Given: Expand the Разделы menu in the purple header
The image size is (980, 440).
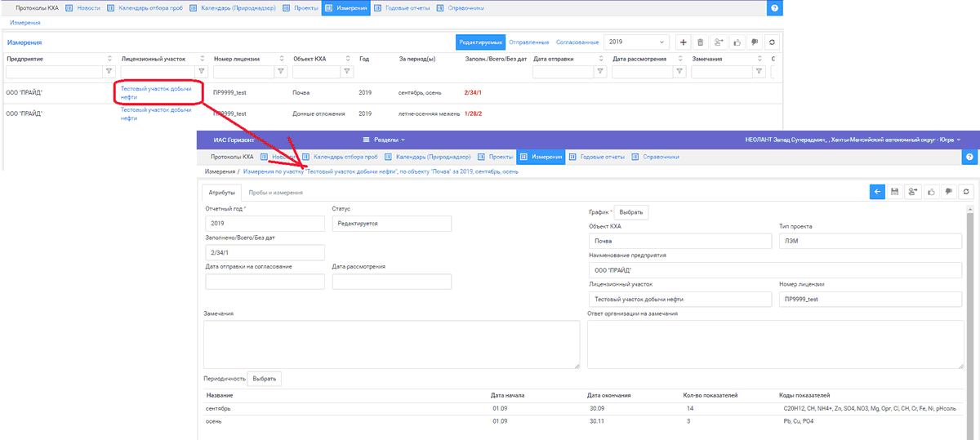Looking at the screenshot, I should click(x=384, y=140).
